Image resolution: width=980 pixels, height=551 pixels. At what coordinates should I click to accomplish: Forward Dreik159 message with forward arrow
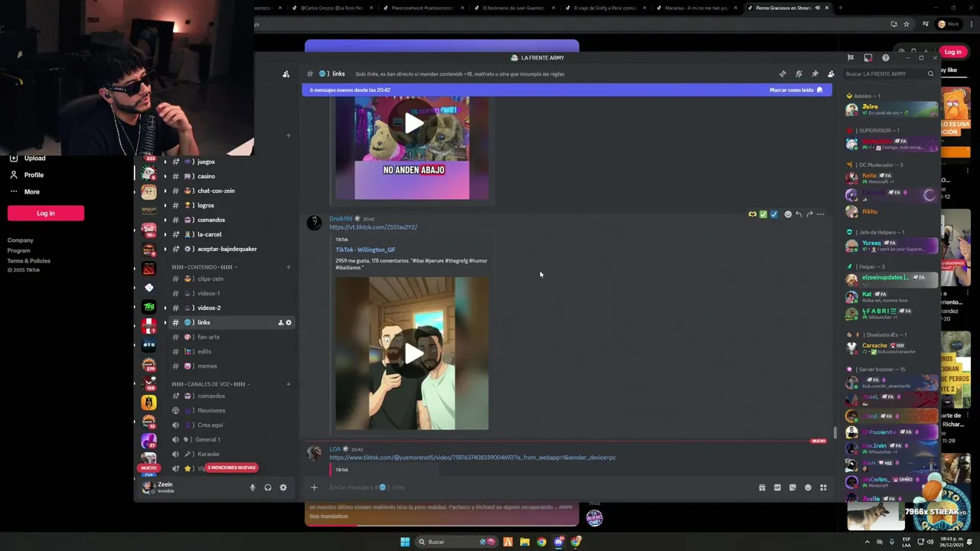(x=809, y=214)
